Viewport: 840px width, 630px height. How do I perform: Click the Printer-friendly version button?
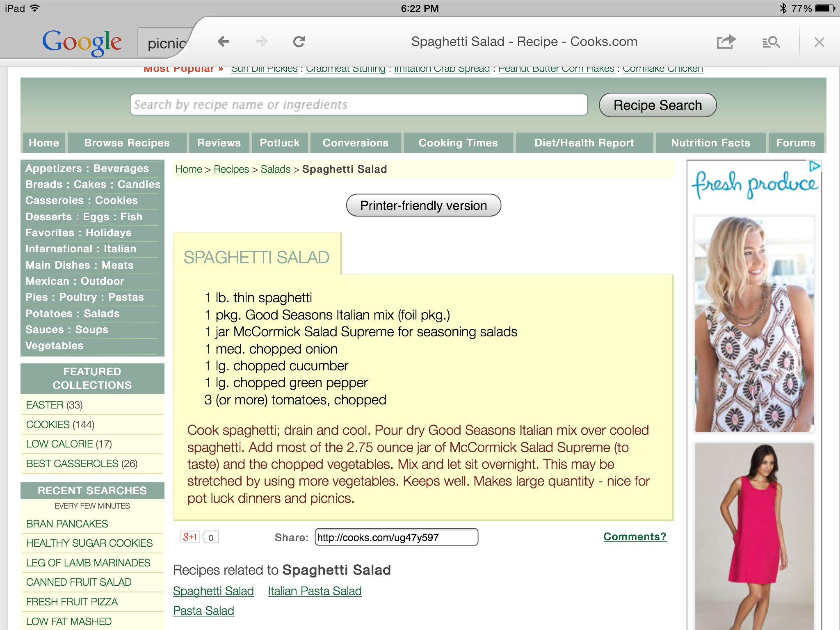423,205
